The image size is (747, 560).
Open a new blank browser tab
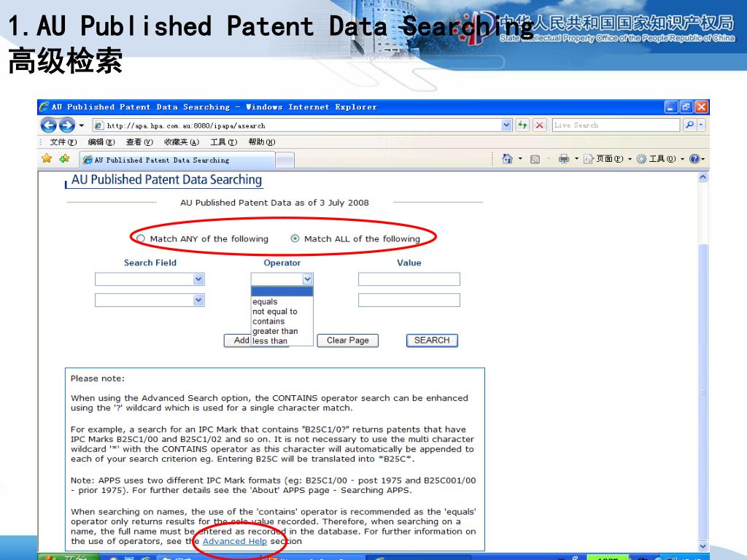(285, 160)
